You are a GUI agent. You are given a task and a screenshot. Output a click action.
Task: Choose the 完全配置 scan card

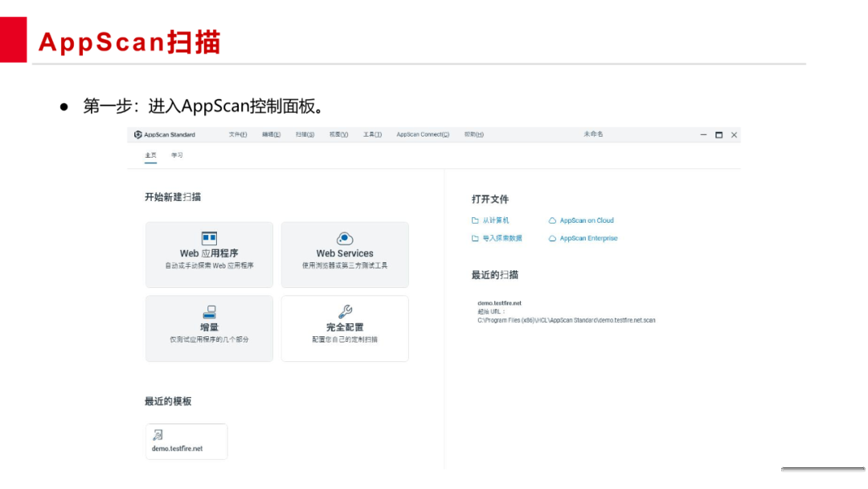coord(345,328)
